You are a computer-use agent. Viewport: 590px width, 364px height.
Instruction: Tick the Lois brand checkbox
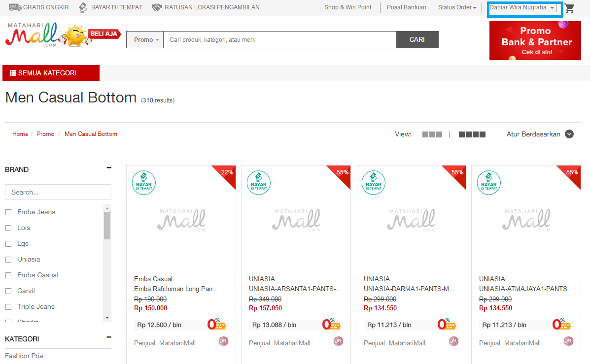click(x=8, y=228)
